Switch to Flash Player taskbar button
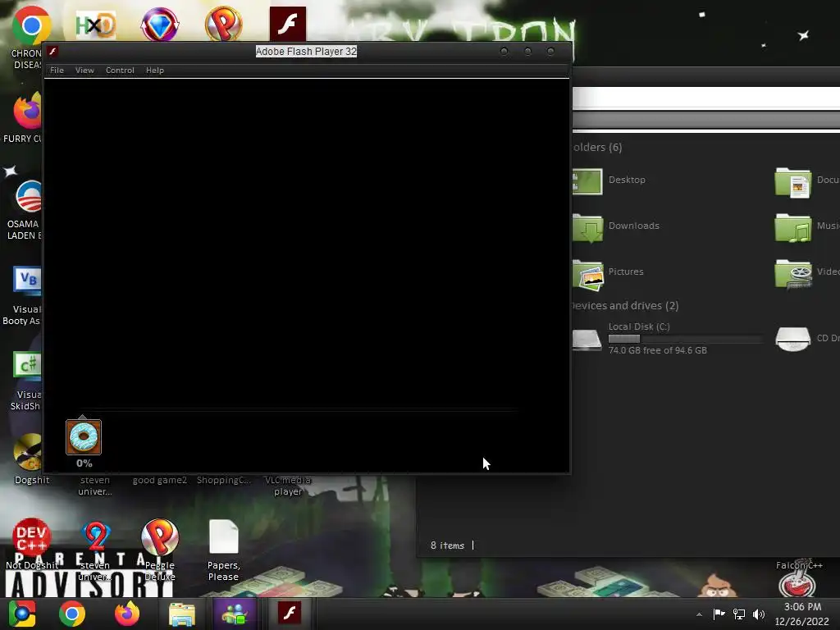Viewport: 840px width, 630px height. (x=290, y=614)
